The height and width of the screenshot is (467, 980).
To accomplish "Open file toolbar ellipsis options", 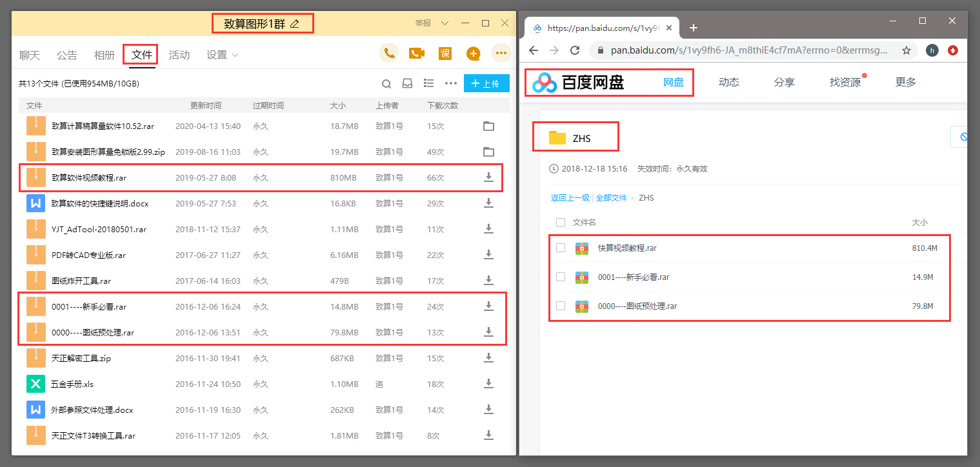I will 451,83.
